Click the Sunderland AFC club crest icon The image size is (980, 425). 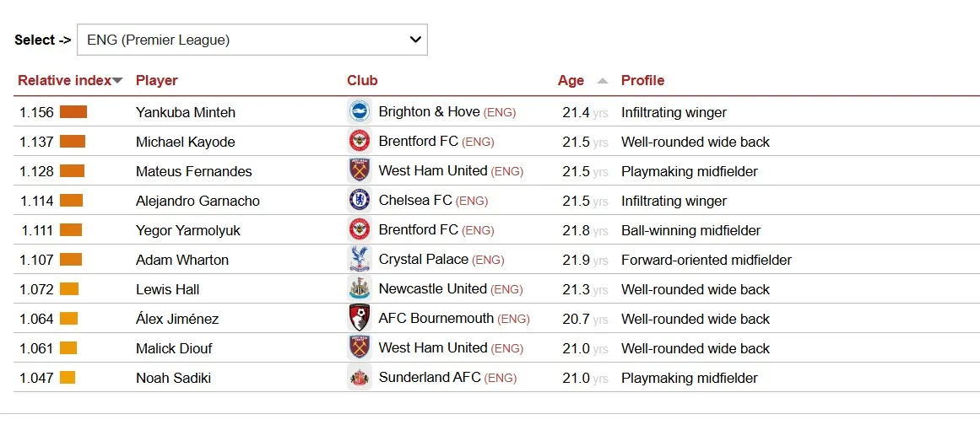pyautogui.click(x=360, y=378)
